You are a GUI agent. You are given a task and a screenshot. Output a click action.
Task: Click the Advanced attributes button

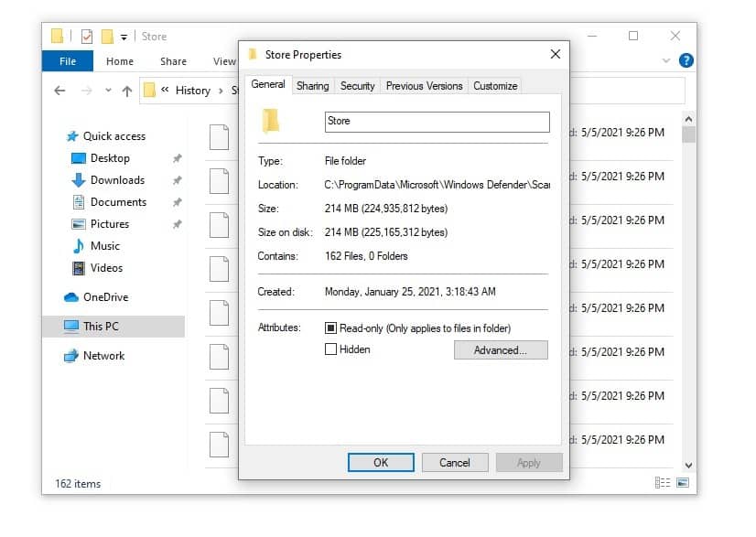point(501,349)
